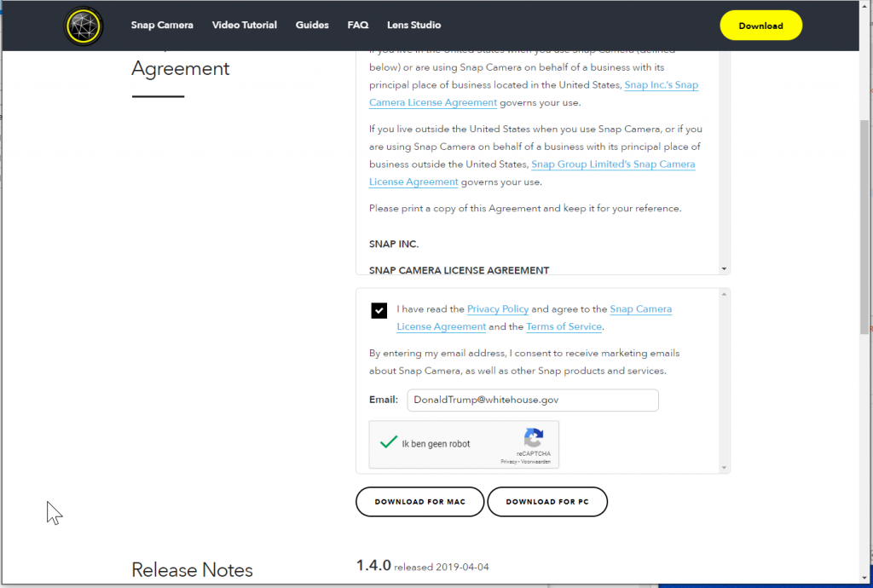Viewport: 873px width, 588px height.
Task: Click the 'Release Notes' heading
Action: pos(192,570)
